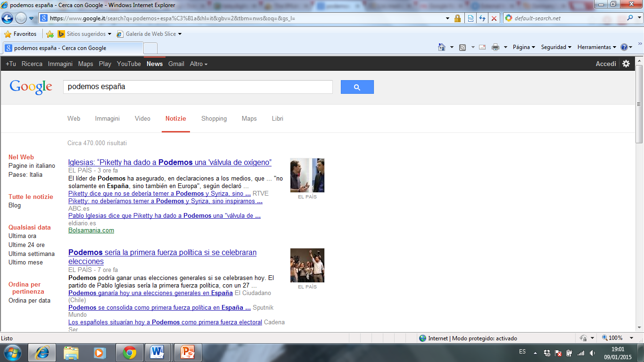Image resolution: width=644 pixels, height=362 pixels.
Task: Click the Google search field with 'podemos españa'
Action: 198,87
